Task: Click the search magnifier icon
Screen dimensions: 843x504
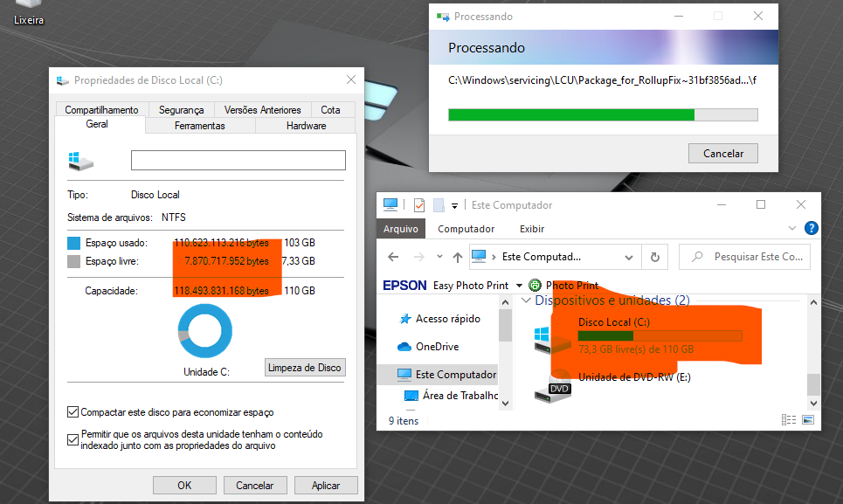Action: 697,257
